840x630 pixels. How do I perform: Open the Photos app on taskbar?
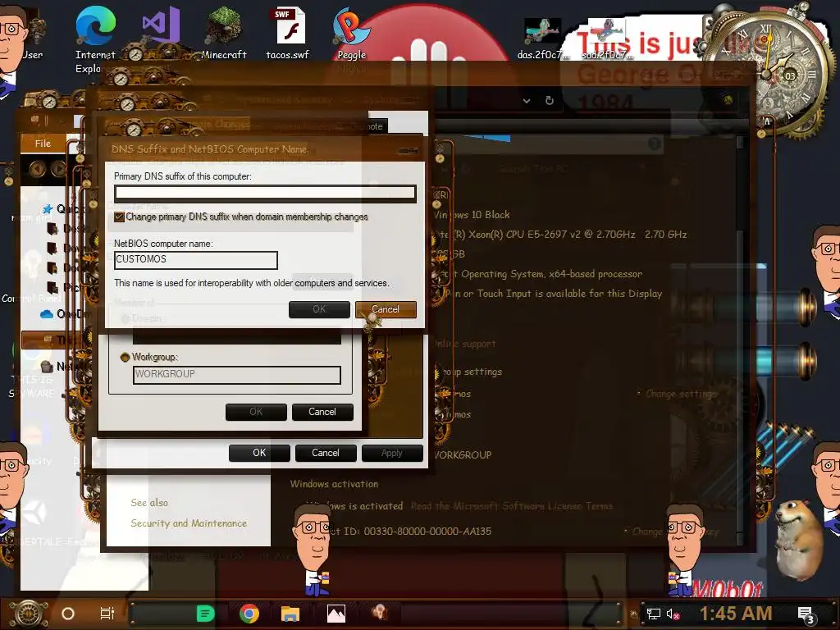[x=336, y=614]
